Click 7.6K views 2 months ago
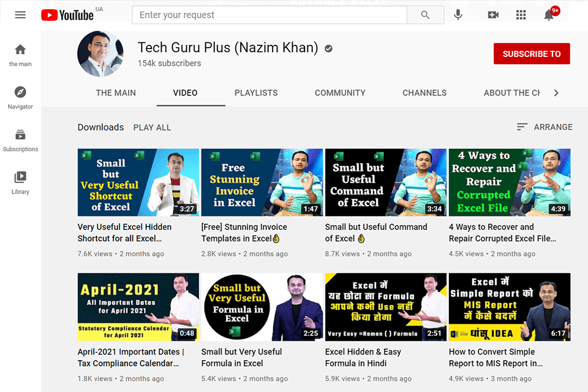 (121, 254)
